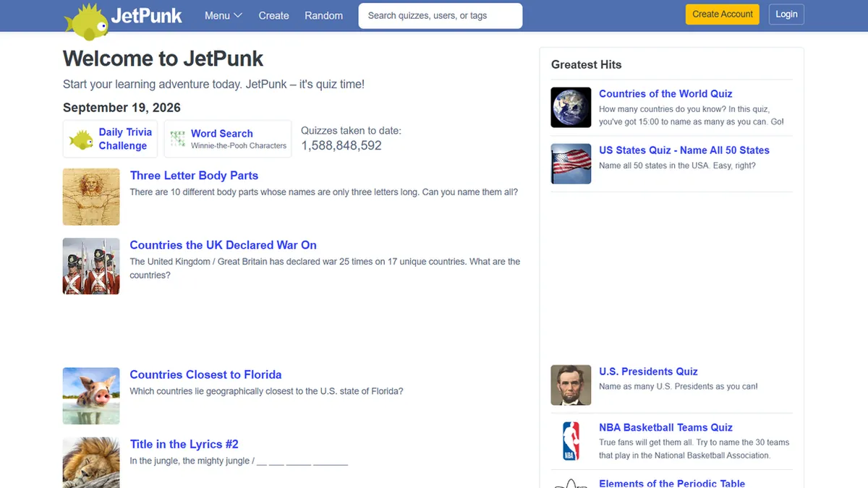Click the JetPunk wordmark text
The height and width of the screenshot is (488, 868).
tap(147, 16)
